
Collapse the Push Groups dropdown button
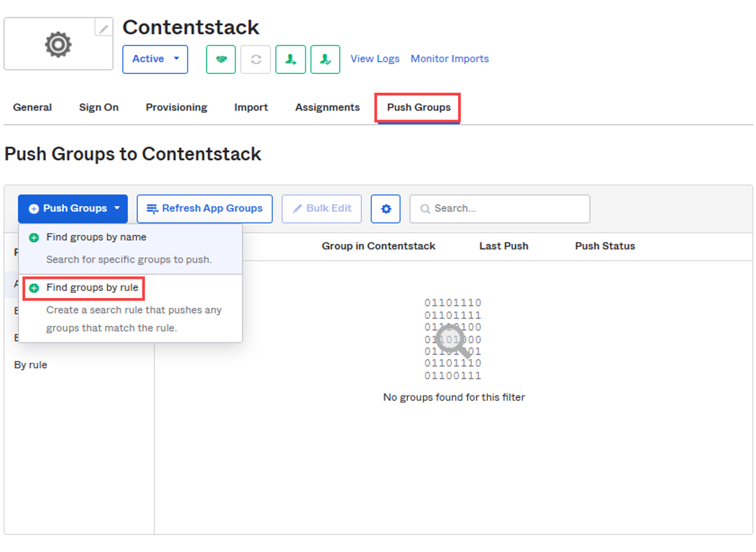point(73,209)
